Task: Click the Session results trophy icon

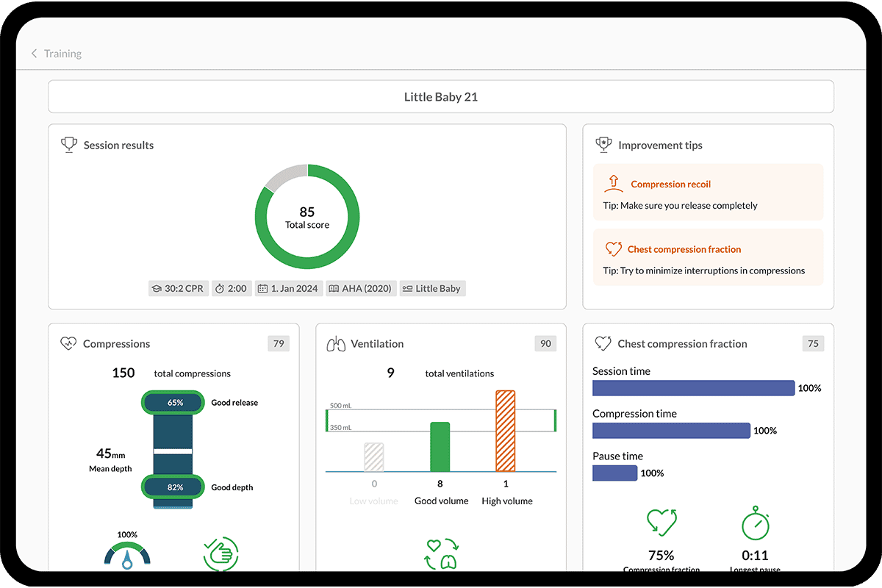Action: pos(68,145)
